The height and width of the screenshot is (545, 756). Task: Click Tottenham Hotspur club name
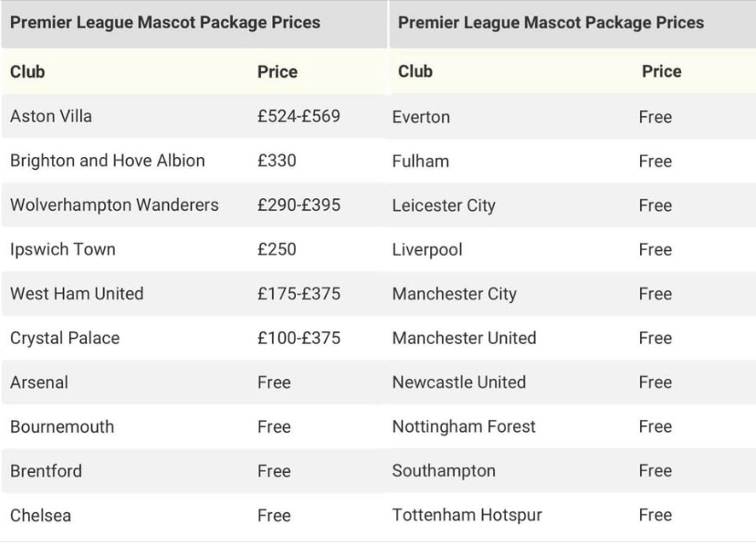[467, 515]
